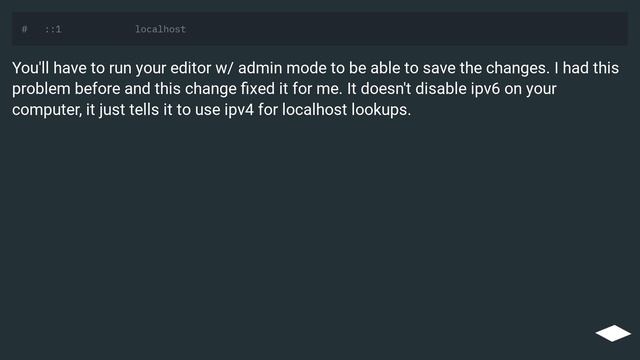Click the empty area of the code block
Screen dimensions: 640x360
408,29
